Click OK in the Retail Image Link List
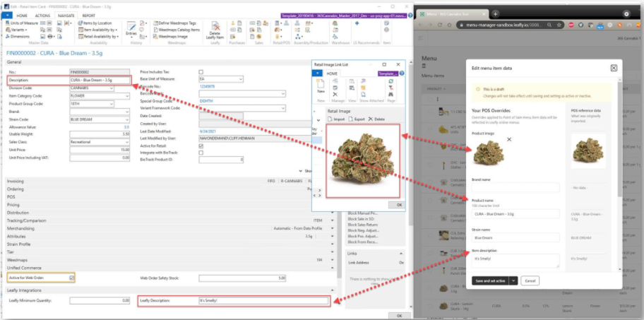 click(396, 205)
